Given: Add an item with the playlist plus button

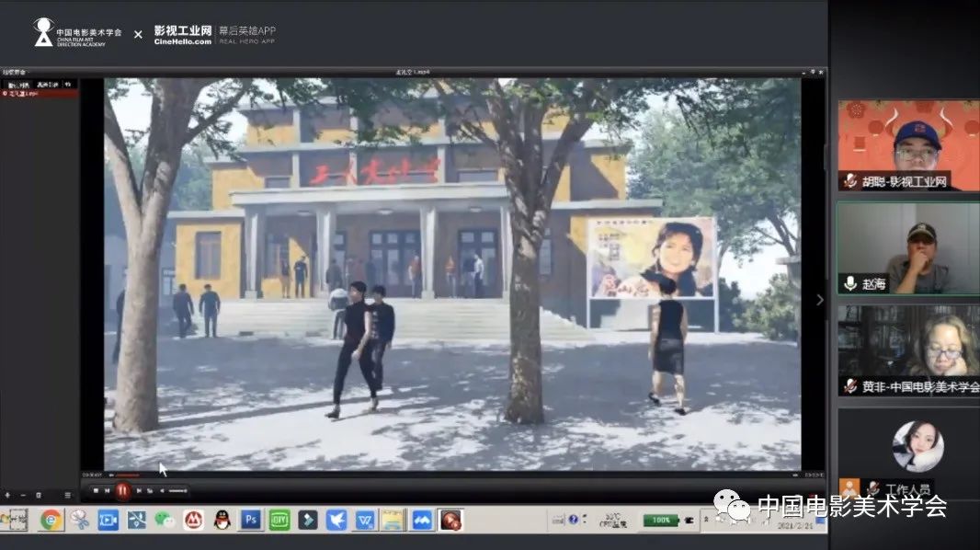Looking at the screenshot, I should 7,495.
